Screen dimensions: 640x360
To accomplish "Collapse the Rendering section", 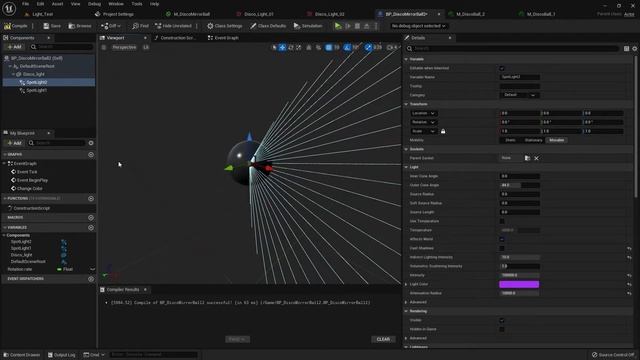I will coord(406,311).
